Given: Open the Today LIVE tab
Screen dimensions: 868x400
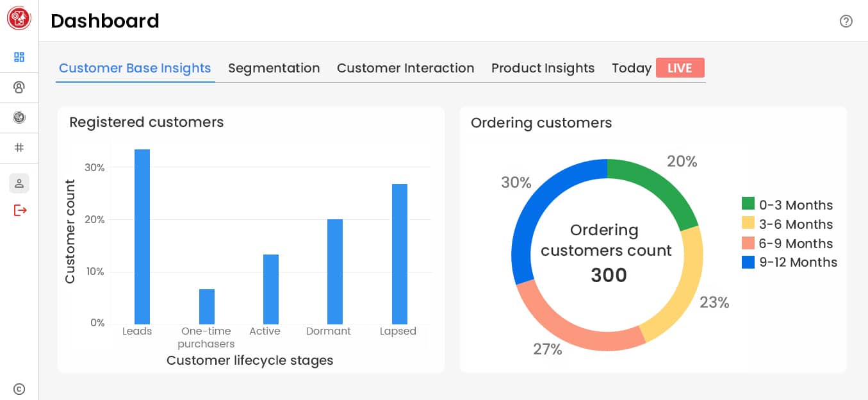Looking at the screenshot, I should pos(657,68).
